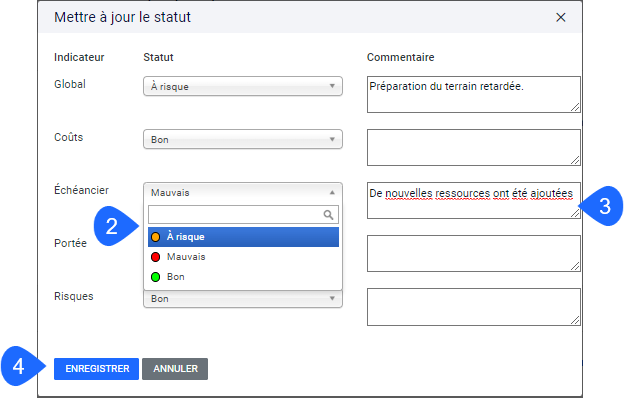The width and height of the screenshot is (624, 398).
Task: Click the ENREGISTRER button
Action: tap(96, 369)
